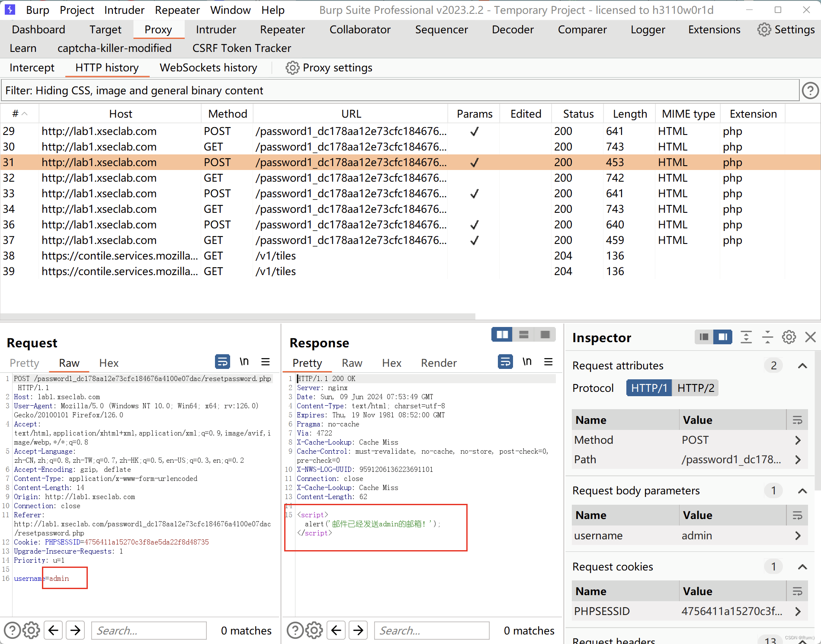Screen dimensions: 821x644
Task: Click horizontal scrollbar of history table
Action: coord(238,317)
